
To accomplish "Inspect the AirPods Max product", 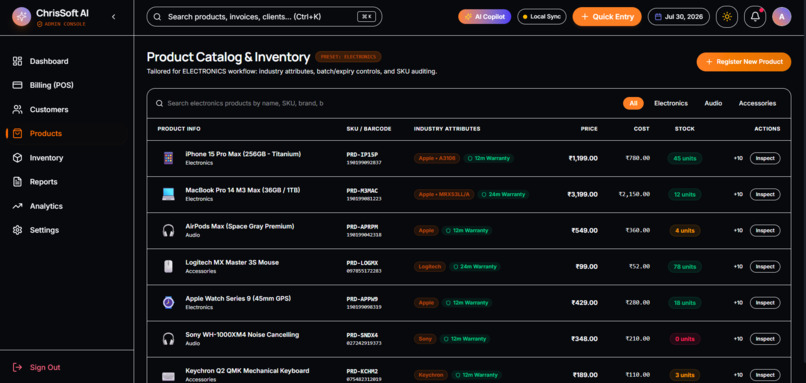I will coord(765,230).
